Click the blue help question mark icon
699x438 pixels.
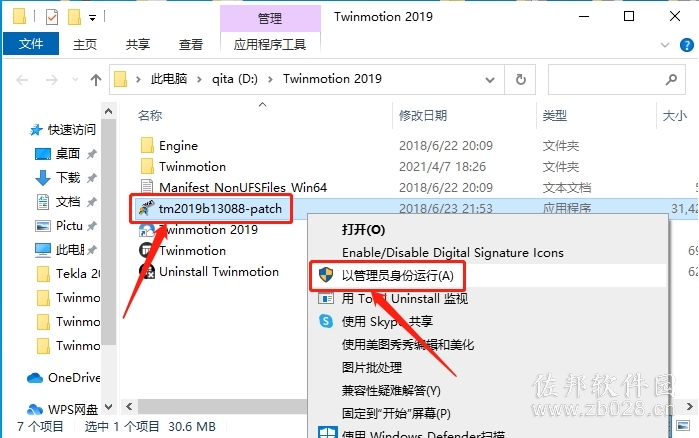687,45
